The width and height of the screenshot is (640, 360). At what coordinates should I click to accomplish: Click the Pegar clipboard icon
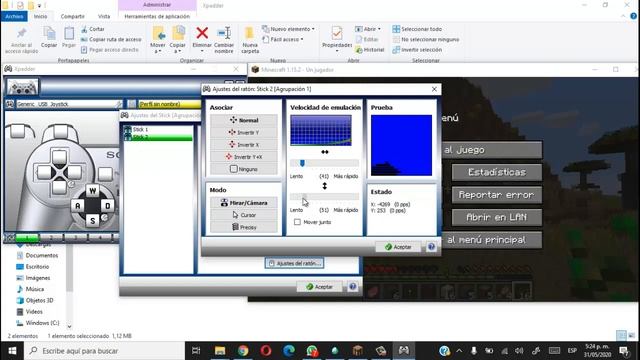click(69, 34)
